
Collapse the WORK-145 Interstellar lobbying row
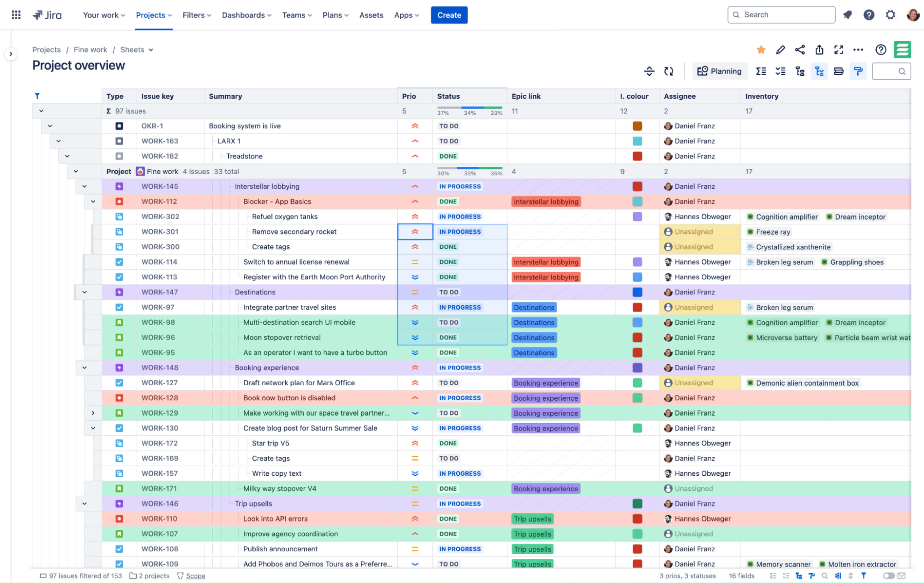point(84,186)
